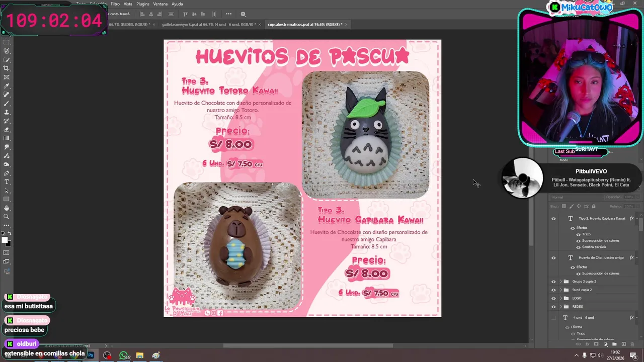Close the cupcakestrematicos.psd tab
644x362 pixels.
point(346,24)
